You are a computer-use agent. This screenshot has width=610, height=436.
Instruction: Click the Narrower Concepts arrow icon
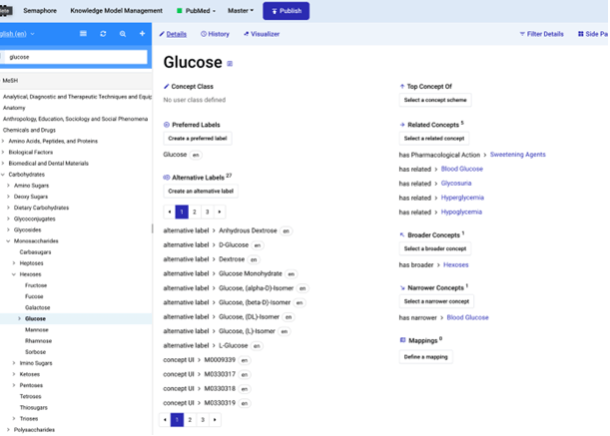pos(402,288)
